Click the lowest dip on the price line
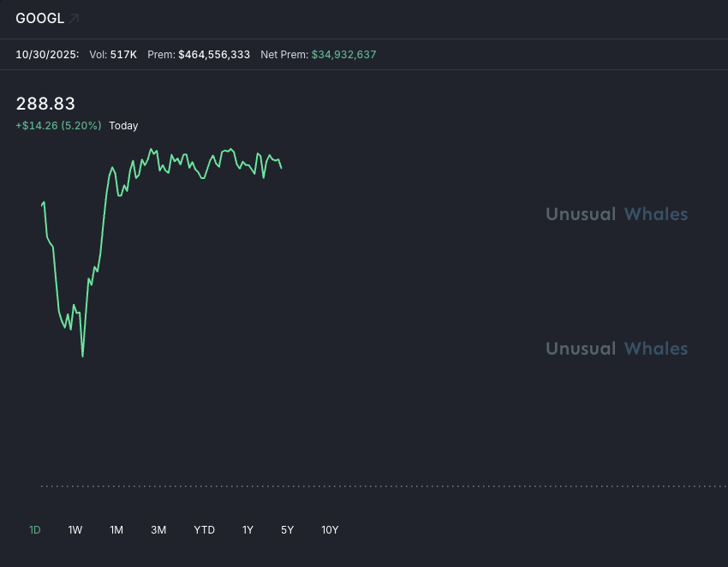Viewport: 728px width, 567px height. click(x=82, y=355)
